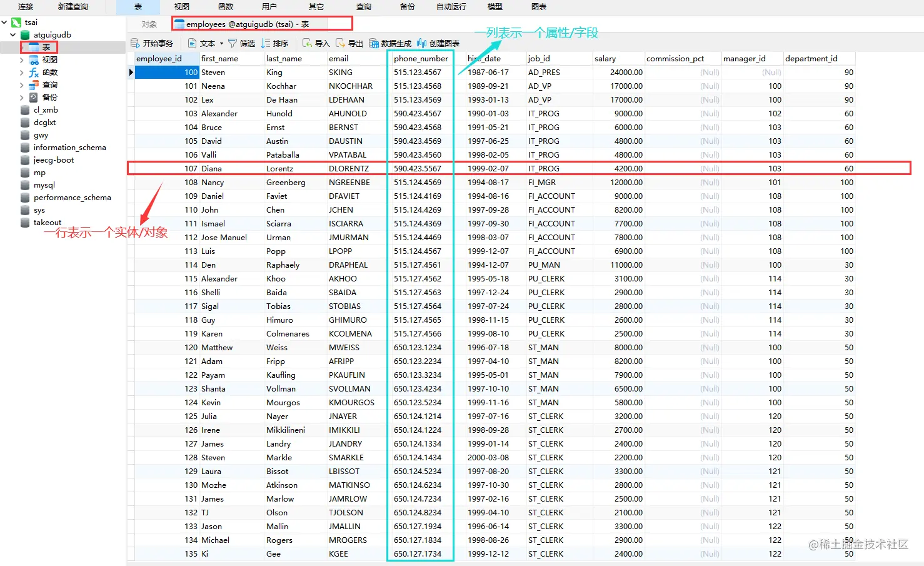Select 表 in the top toolbar
Viewport: 924px width, 566px height.
pos(138,7)
